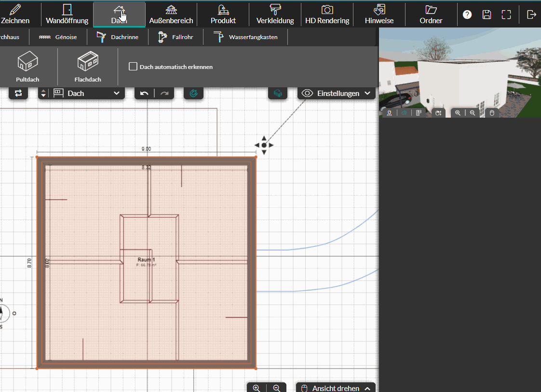Undo the last action
The image size is (541, 392).
coord(144,93)
